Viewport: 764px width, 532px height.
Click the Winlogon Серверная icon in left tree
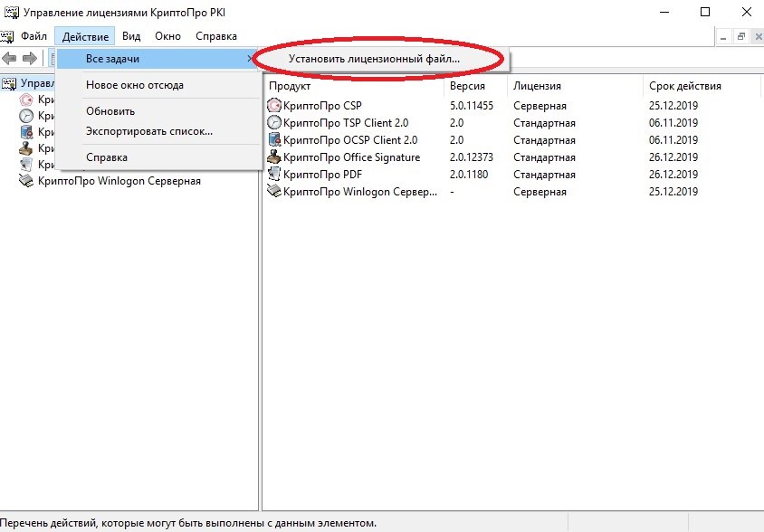tap(26, 181)
